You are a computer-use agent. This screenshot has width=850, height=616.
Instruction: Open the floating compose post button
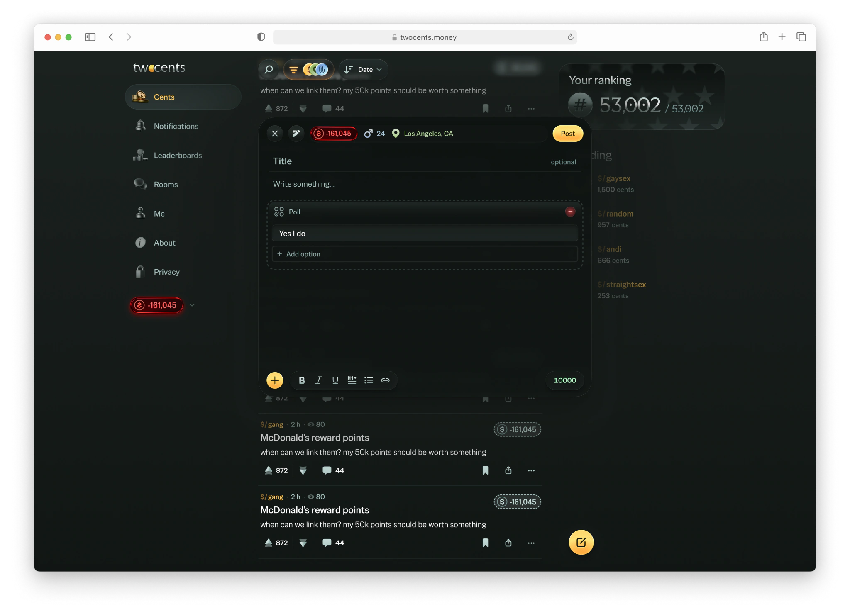(581, 542)
